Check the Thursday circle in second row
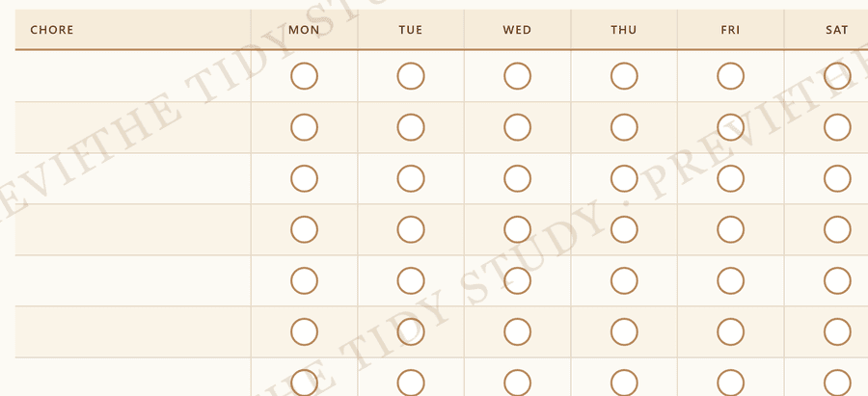This screenshot has height=396, width=868. coord(624,127)
